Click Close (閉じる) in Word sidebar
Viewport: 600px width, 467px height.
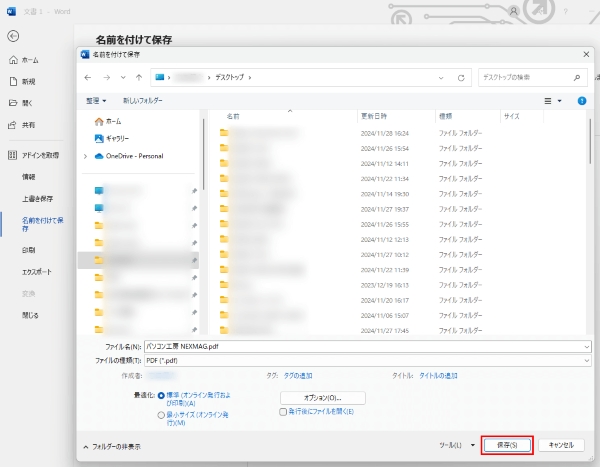pyautogui.click(x=30, y=315)
